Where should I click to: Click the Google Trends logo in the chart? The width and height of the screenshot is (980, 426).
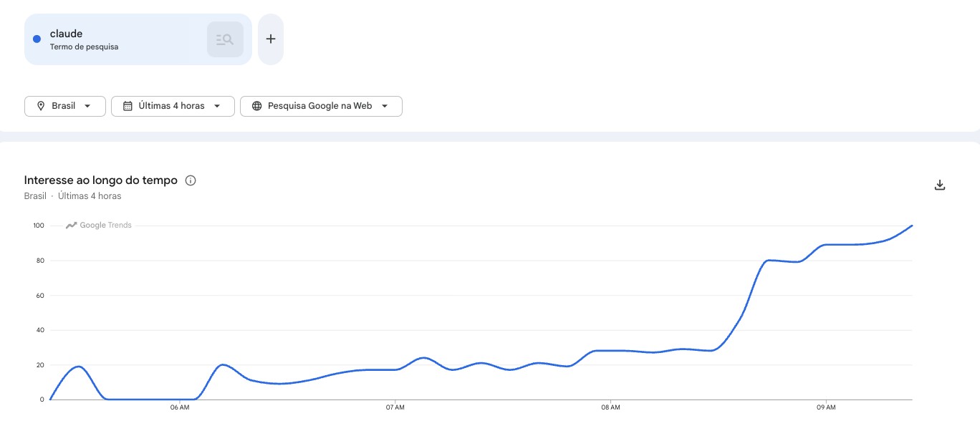[99, 226]
